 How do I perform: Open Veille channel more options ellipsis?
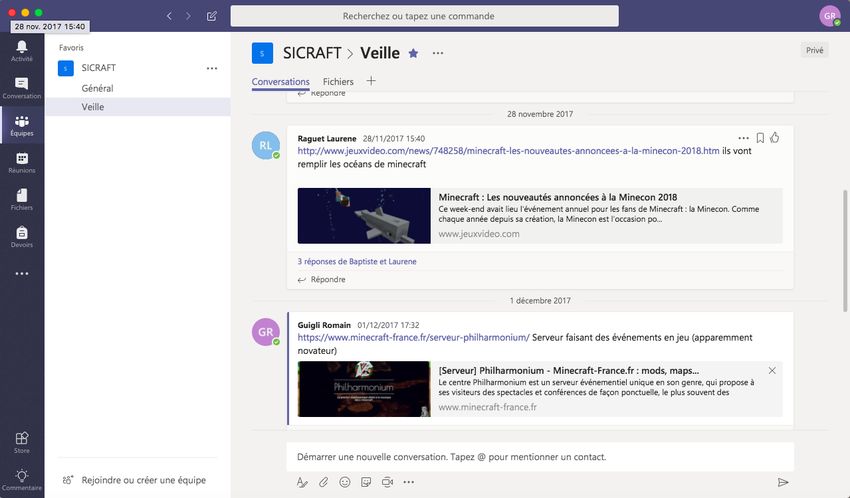437,53
